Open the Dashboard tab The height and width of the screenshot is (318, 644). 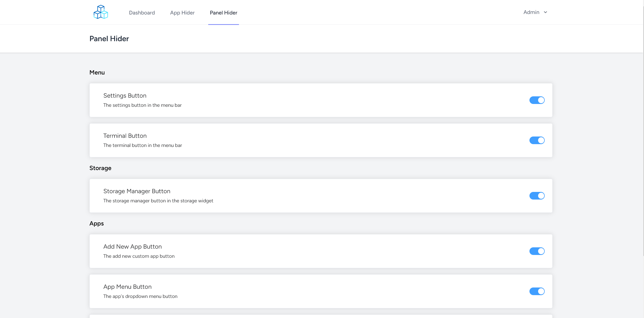(x=142, y=13)
